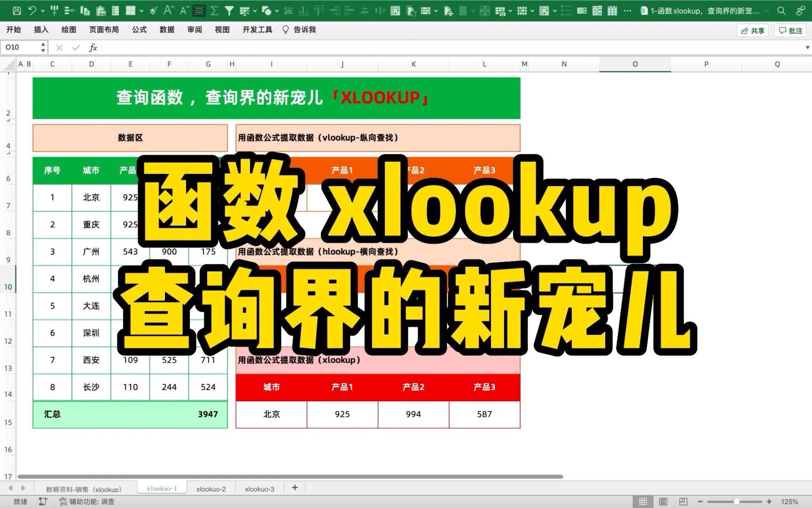Screen dimensions: 812x508
Task: Click the 辅助功能: 调查 accessibility status
Action: coord(87,502)
